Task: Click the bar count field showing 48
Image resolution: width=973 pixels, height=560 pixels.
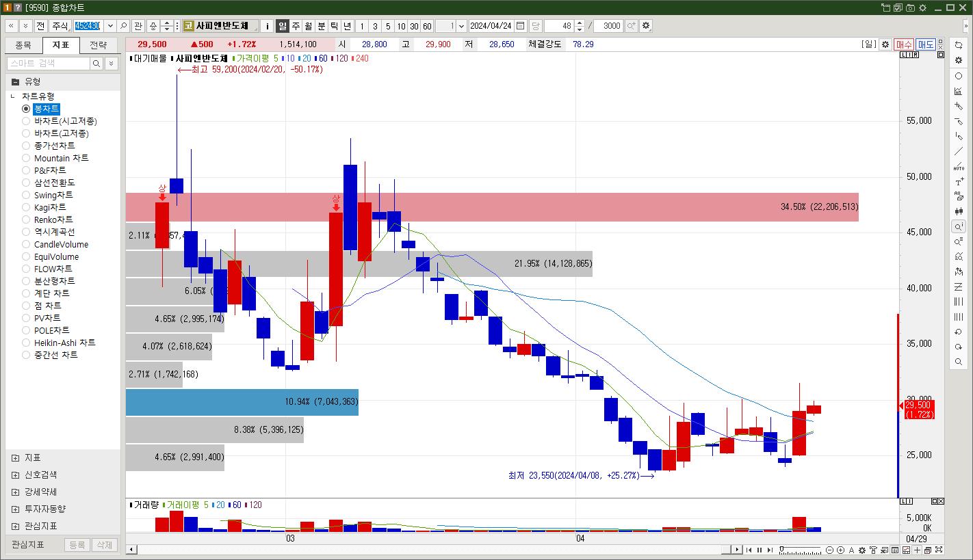Action: [x=558, y=26]
